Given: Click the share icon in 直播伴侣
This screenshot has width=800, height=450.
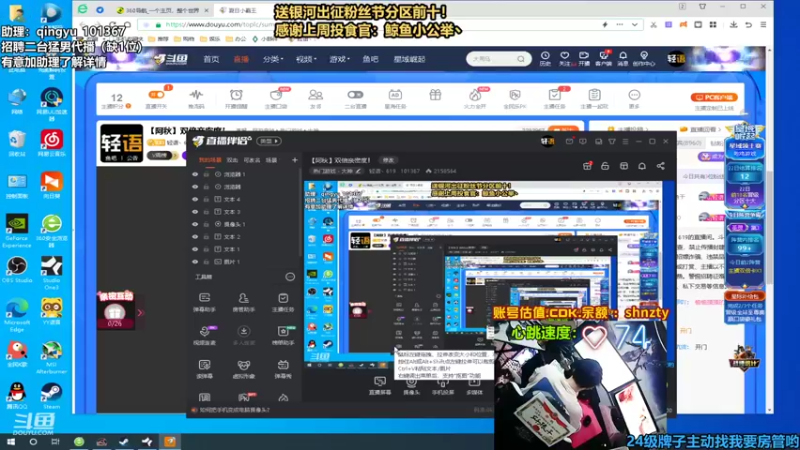Looking at the screenshot, I should pos(660,166).
